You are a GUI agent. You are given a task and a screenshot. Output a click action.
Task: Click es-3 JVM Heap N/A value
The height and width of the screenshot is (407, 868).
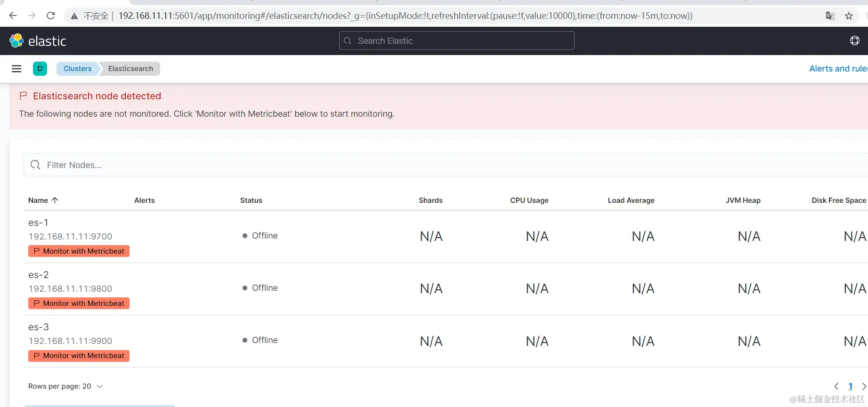coord(749,341)
